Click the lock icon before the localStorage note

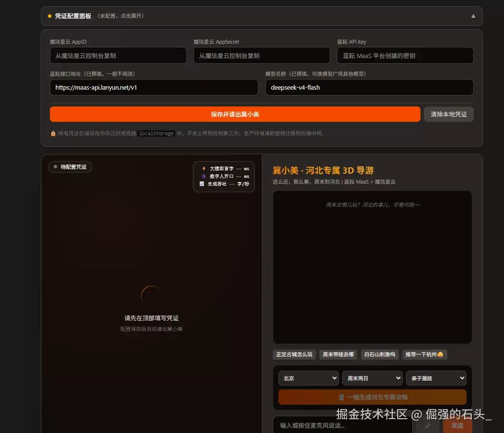[53, 133]
